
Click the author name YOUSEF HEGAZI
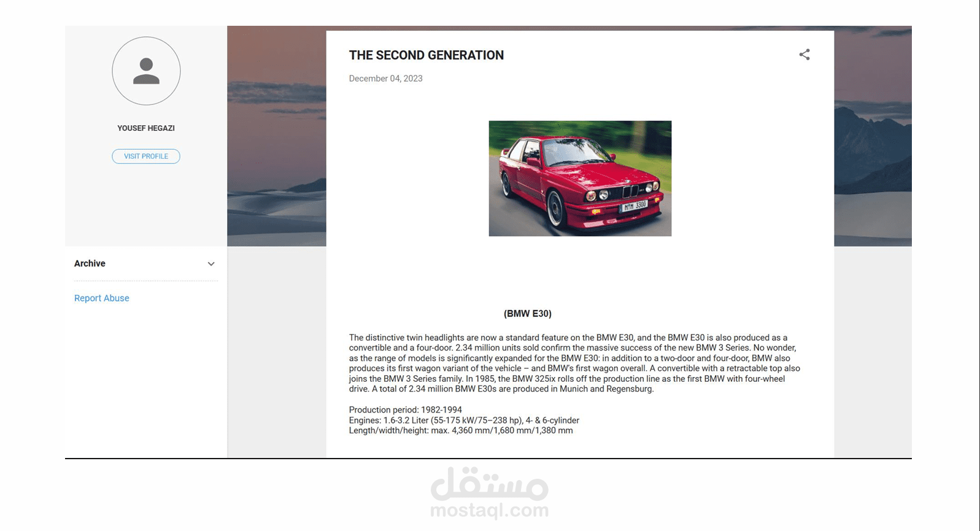point(146,128)
